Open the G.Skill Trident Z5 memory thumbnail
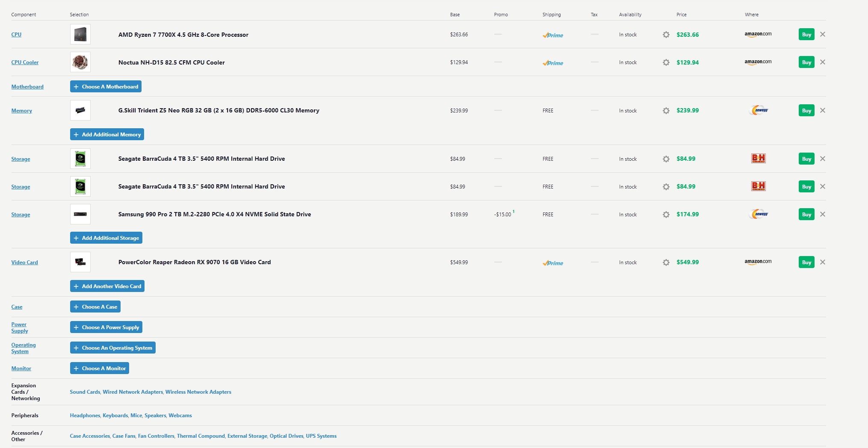Viewport: 868px width, 448px height. (x=80, y=110)
